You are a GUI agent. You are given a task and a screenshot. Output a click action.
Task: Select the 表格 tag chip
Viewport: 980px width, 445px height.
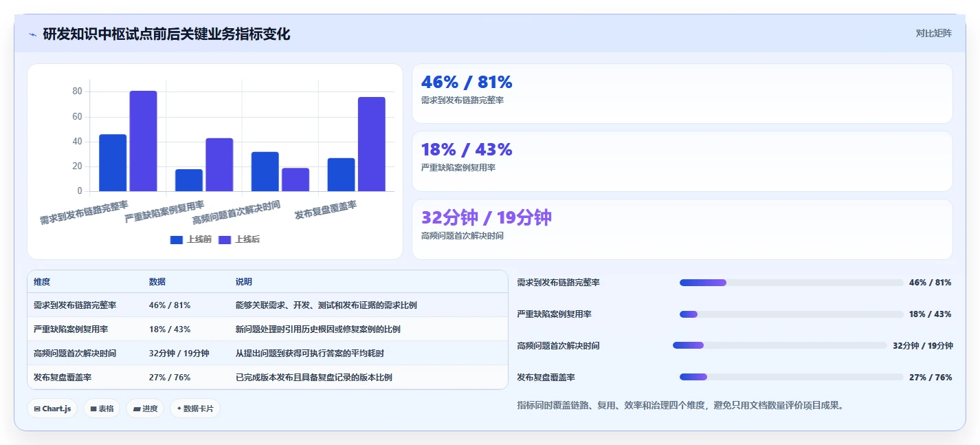click(102, 409)
